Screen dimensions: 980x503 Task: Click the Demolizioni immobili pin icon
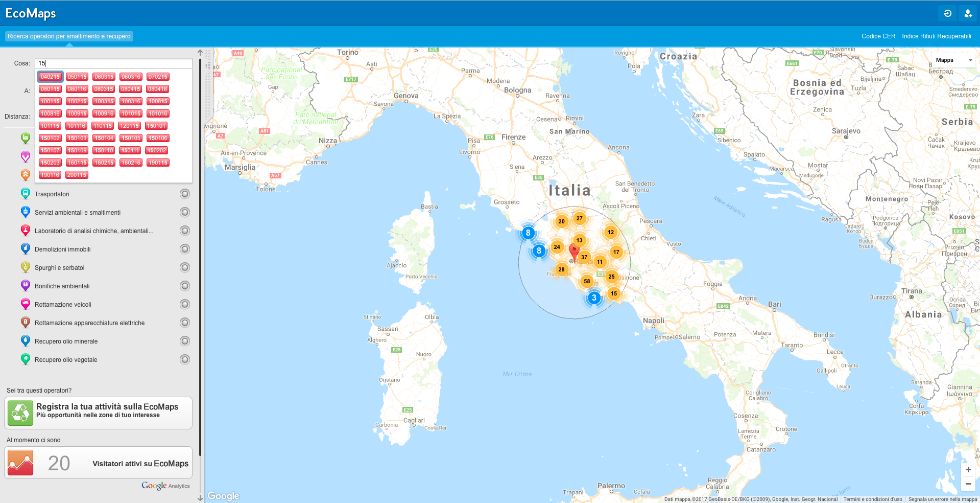tap(25, 249)
